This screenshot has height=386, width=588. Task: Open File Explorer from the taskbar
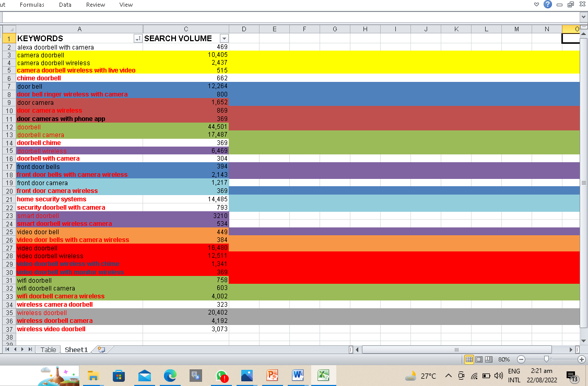pyautogui.click(x=93, y=375)
